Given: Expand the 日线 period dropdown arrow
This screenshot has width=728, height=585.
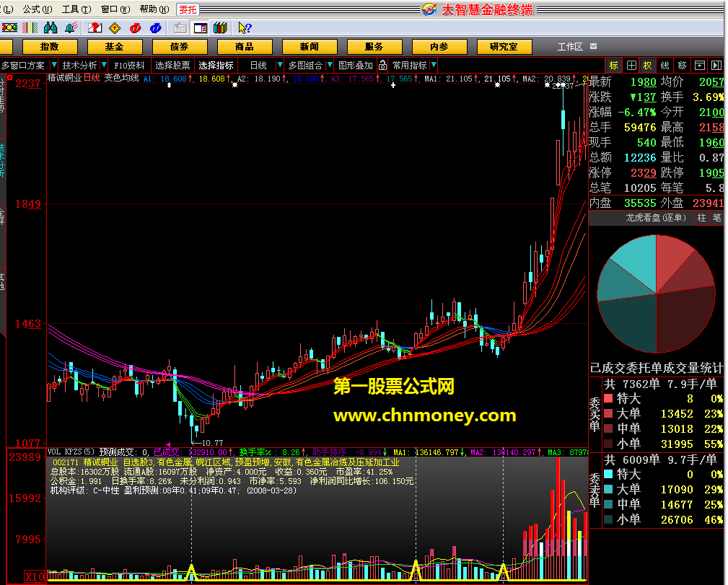Looking at the screenshot, I should tap(279, 65).
